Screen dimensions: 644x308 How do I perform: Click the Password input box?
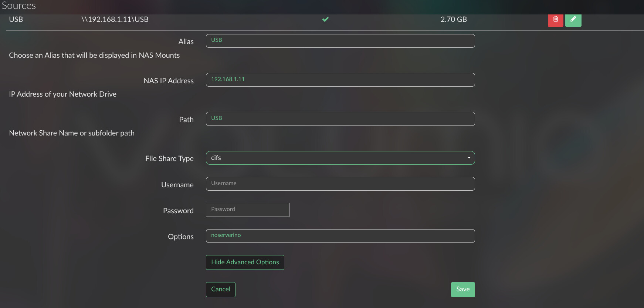(x=247, y=210)
